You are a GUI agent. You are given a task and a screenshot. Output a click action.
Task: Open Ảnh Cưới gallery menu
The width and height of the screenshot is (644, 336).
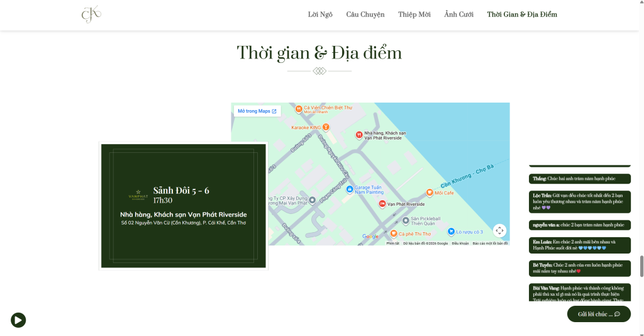[x=458, y=14]
